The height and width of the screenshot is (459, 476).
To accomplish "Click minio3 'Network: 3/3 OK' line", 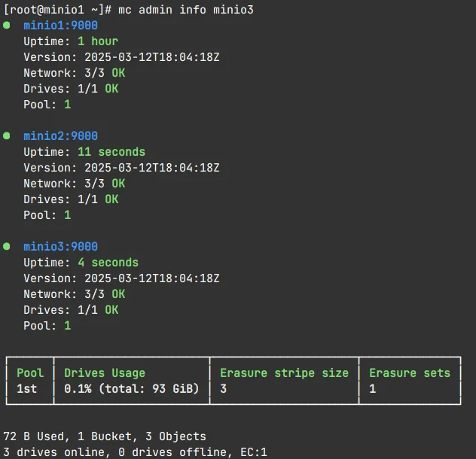I will [x=75, y=294].
